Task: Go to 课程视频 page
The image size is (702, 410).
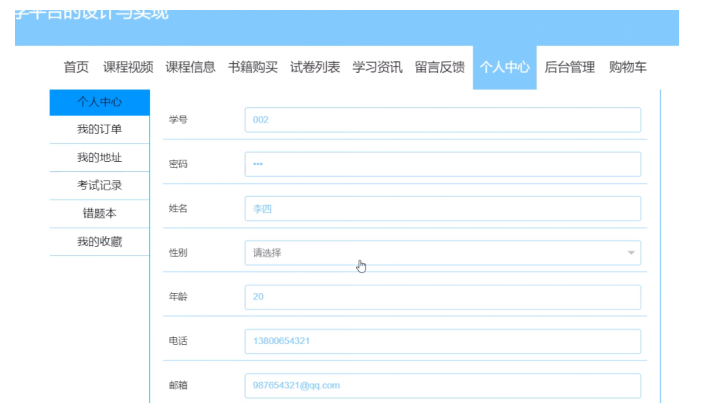Action: tap(128, 67)
